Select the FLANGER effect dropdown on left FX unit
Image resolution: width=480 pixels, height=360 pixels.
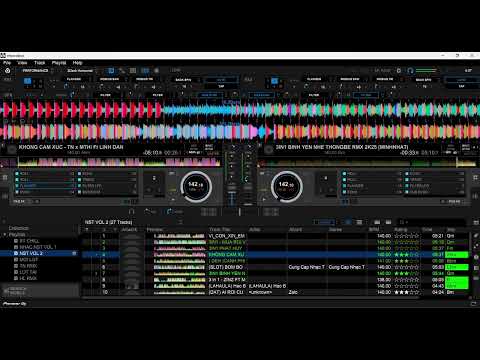pos(75,79)
